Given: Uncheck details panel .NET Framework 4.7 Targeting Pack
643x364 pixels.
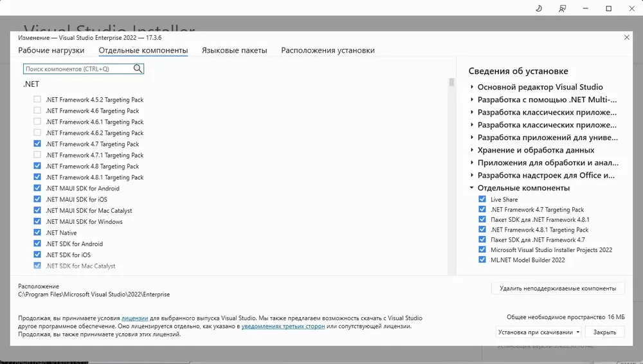Looking at the screenshot, I should pyautogui.click(x=482, y=209).
